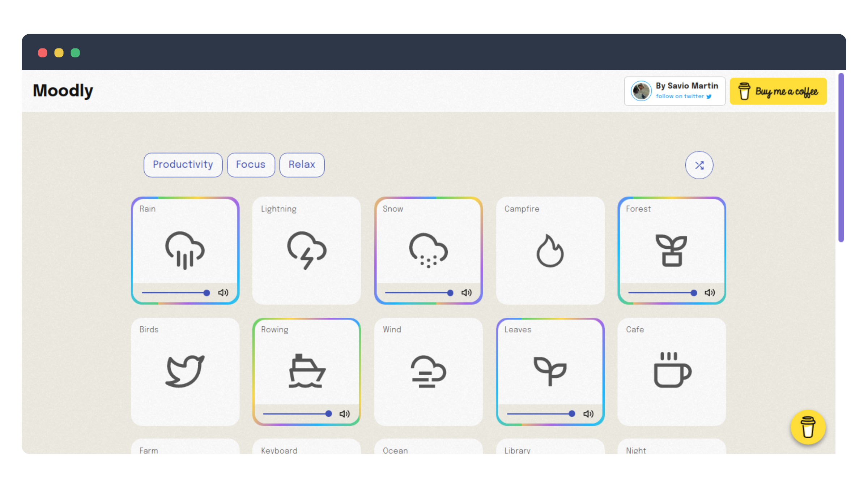
Task: Mute the Rowing volume speaker icon
Action: tap(345, 414)
